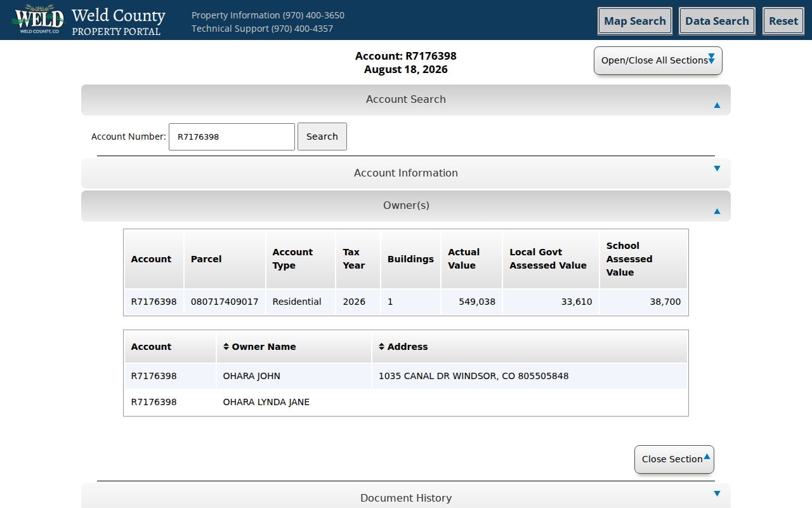Click the Close Section button

coord(674,459)
